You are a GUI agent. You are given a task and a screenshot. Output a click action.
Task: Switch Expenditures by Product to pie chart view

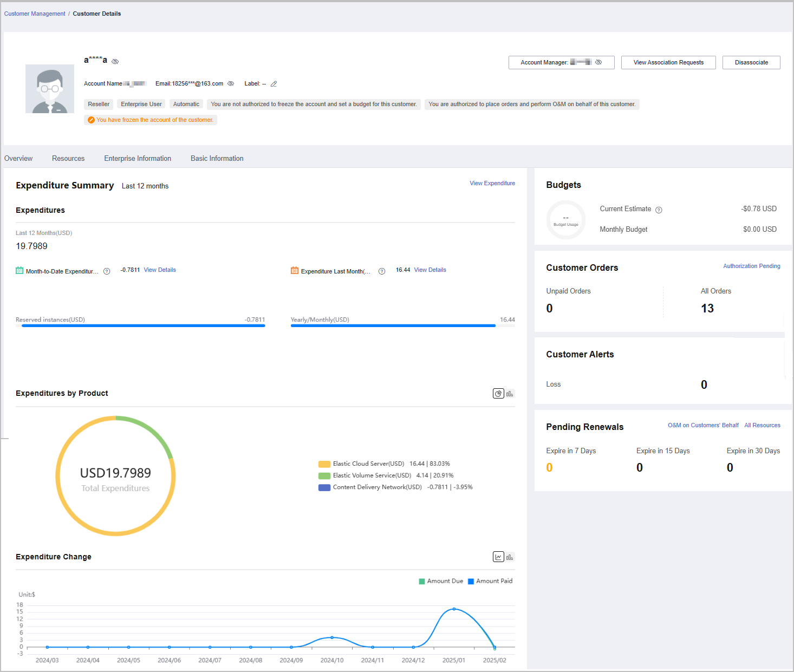pyautogui.click(x=498, y=394)
